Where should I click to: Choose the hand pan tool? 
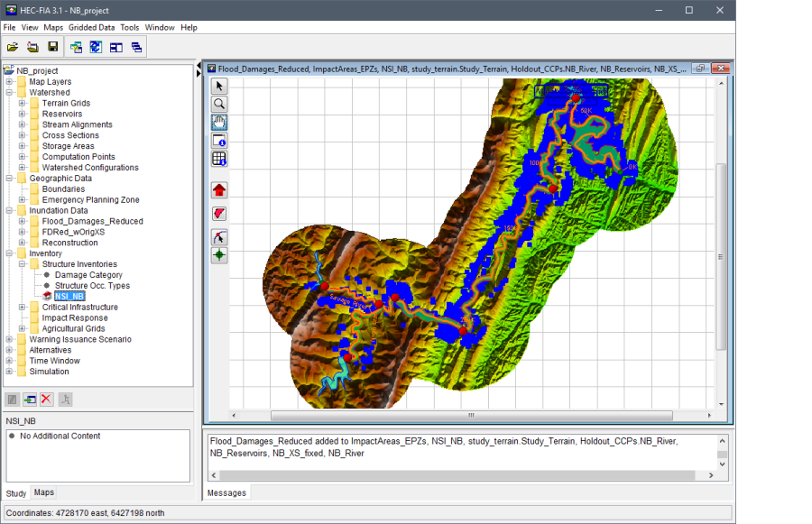pos(219,123)
